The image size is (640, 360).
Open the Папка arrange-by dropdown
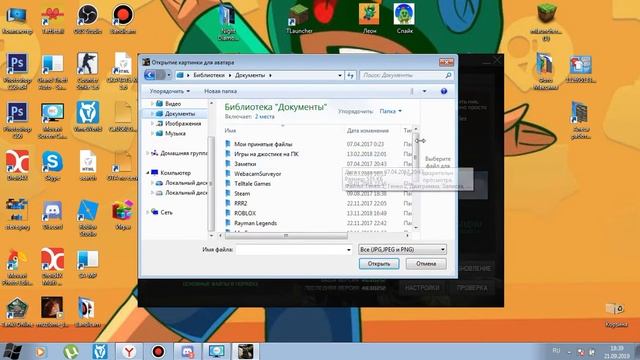tap(390, 111)
